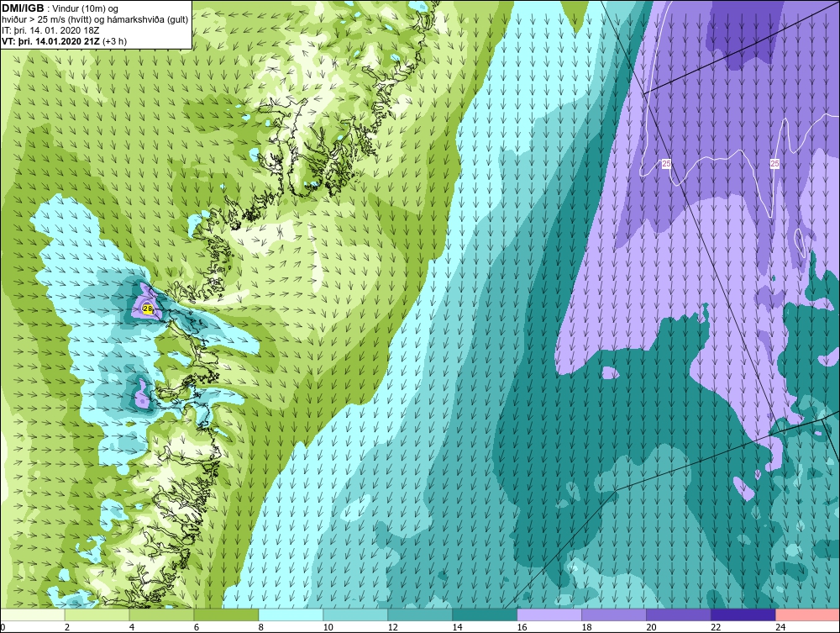The height and width of the screenshot is (633, 840).
Task: Select the 20-22 m/s violet legend swatch
Action: [x=678, y=615]
